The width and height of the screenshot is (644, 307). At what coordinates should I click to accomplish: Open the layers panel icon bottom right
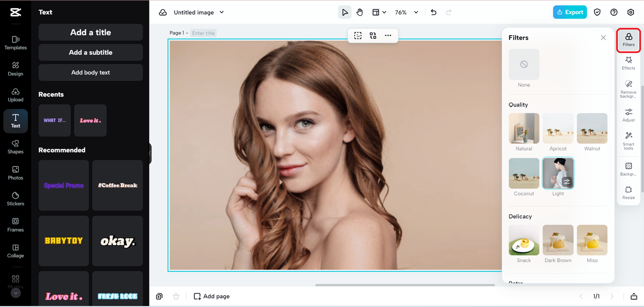(634, 296)
